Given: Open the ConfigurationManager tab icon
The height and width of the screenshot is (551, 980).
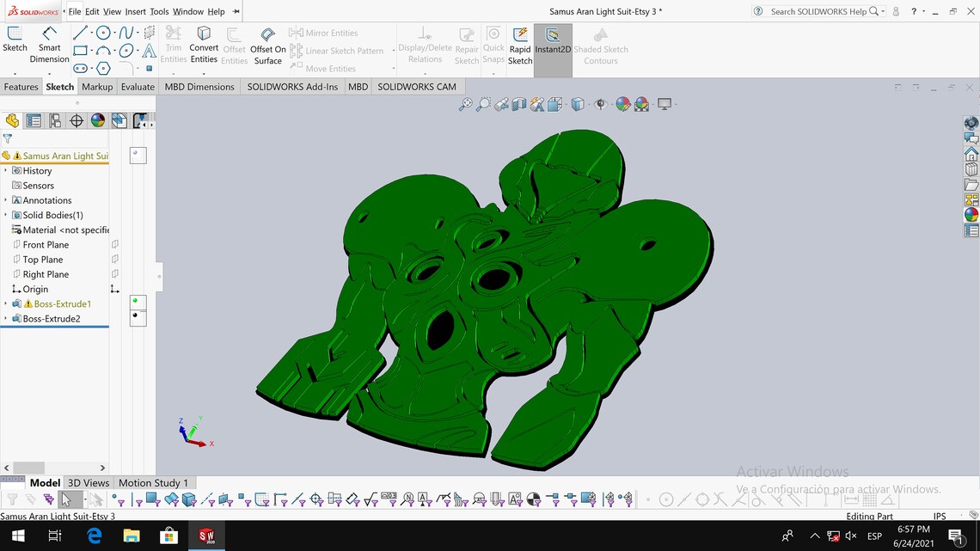Looking at the screenshot, I should [x=55, y=120].
